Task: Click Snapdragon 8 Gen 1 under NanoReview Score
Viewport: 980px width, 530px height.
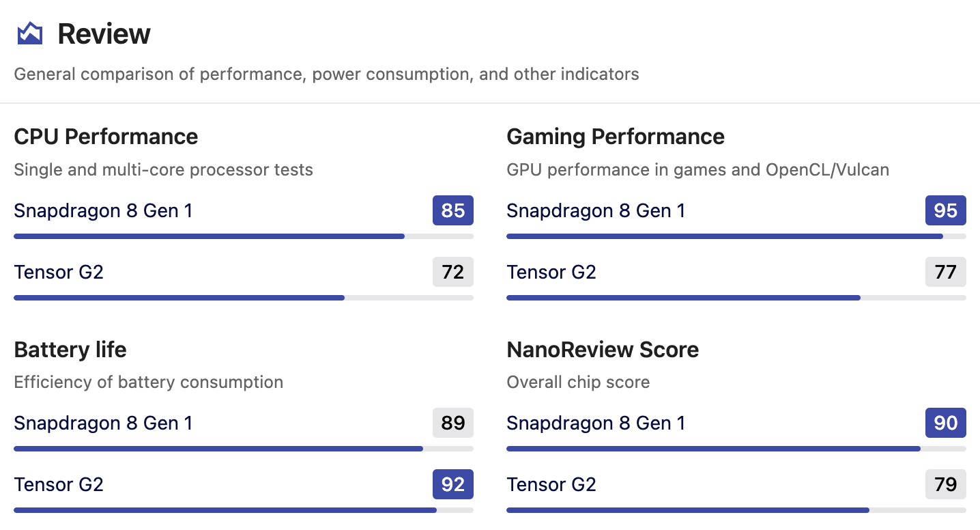Action: [596, 423]
